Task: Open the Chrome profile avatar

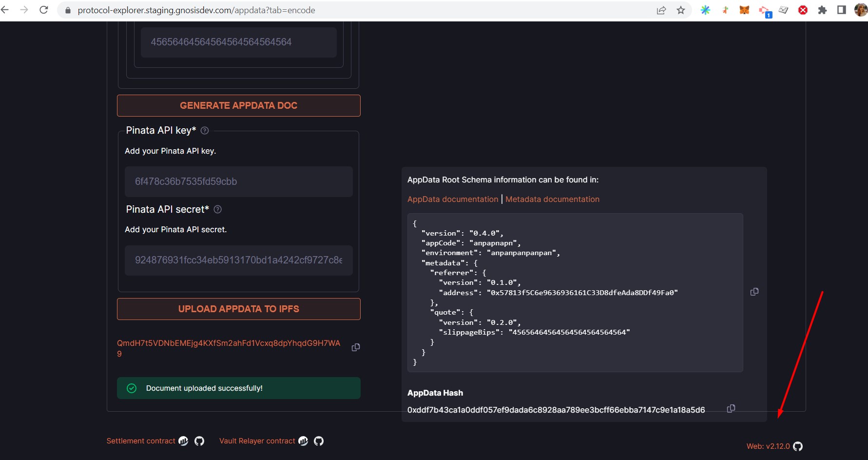Action: click(x=861, y=10)
